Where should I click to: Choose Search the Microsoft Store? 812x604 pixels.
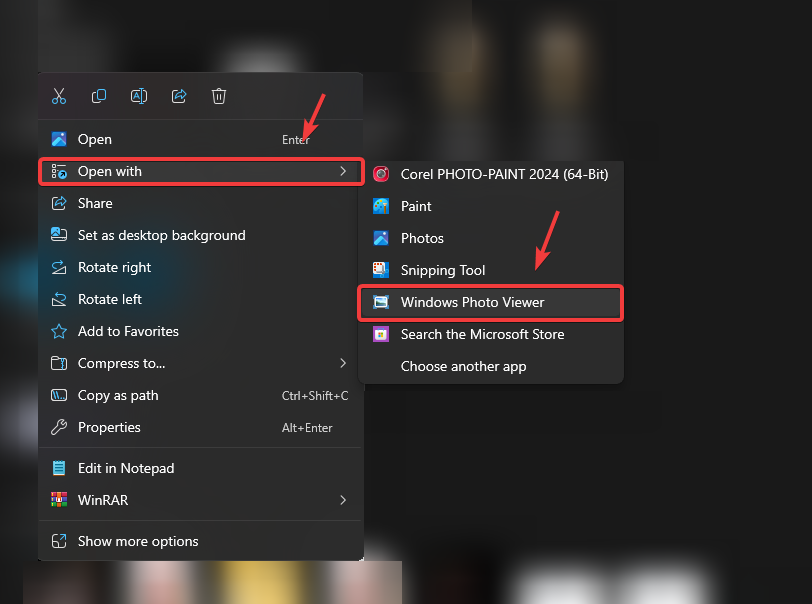490,334
